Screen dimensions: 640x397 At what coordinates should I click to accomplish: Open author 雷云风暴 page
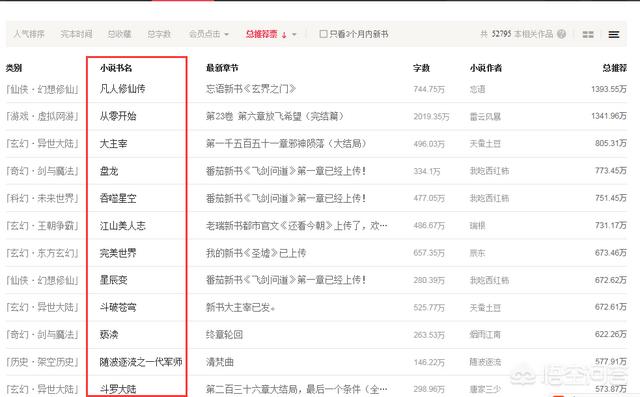point(485,117)
